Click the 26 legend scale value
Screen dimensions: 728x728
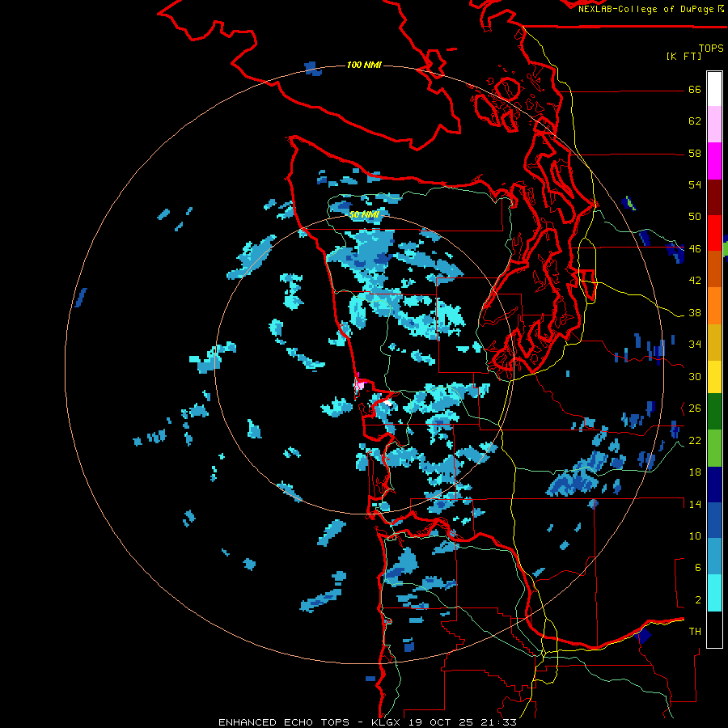pyautogui.click(x=695, y=408)
